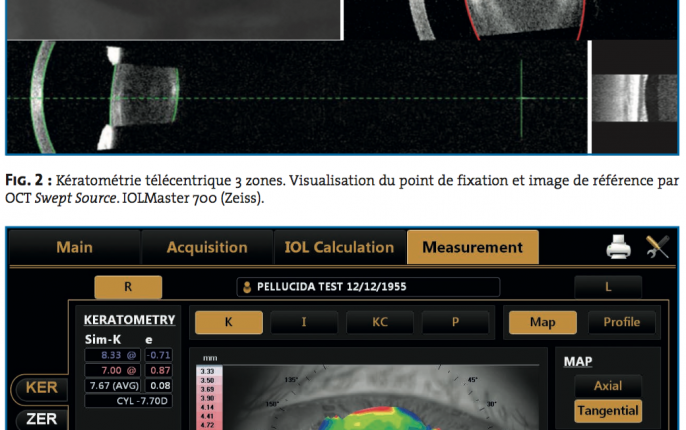Choose the Axial map type
The image size is (686, 430).
(x=608, y=386)
